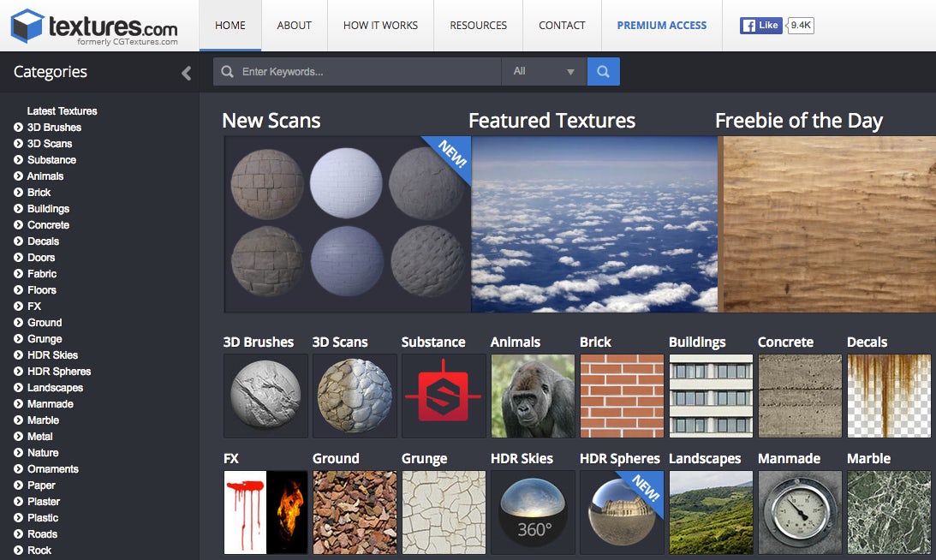The image size is (936, 560).
Task: Collapse the Categories sidebar with the chevron
Action: click(186, 73)
